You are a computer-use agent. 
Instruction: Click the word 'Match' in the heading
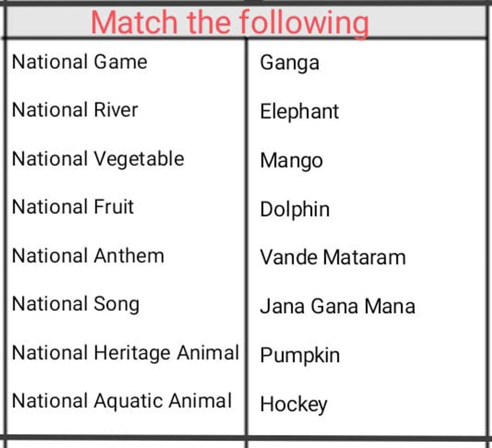(134, 22)
